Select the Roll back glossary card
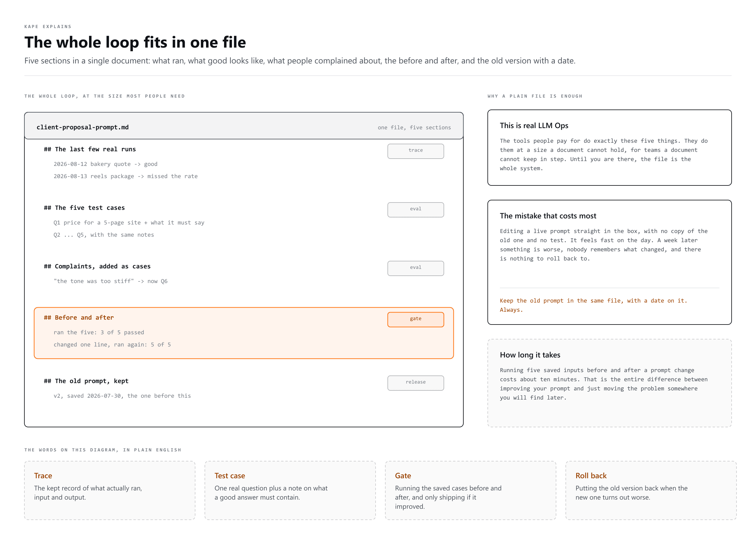Screen dimensions: 756x549 pos(651,490)
